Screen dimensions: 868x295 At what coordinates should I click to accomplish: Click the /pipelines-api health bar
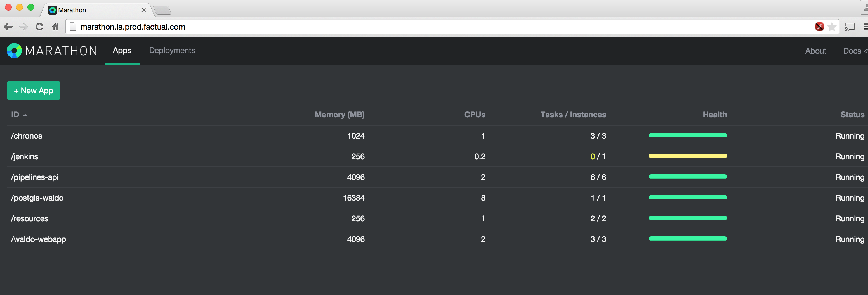coord(688,177)
